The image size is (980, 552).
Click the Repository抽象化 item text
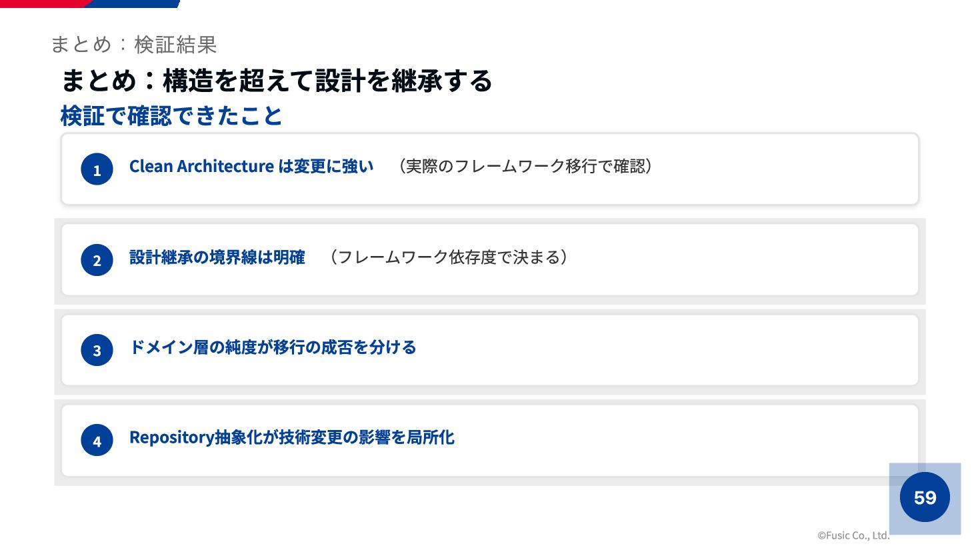coord(292,437)
